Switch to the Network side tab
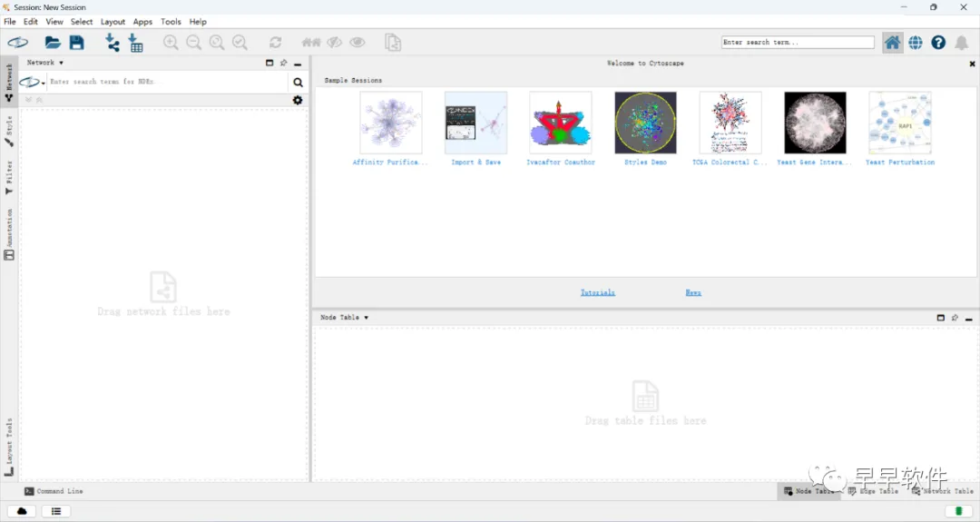The height and width of the screenshot is (522, 980). point(9,83)
